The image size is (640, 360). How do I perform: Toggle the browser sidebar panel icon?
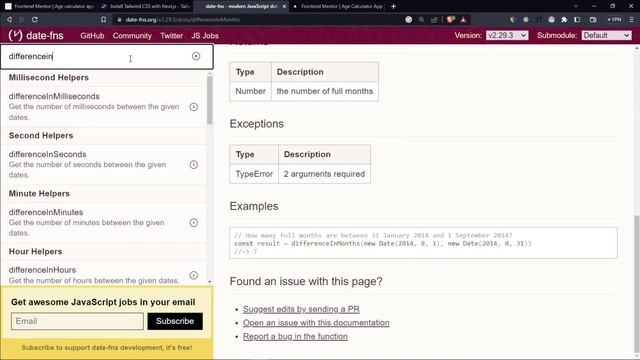pos(577,19)
